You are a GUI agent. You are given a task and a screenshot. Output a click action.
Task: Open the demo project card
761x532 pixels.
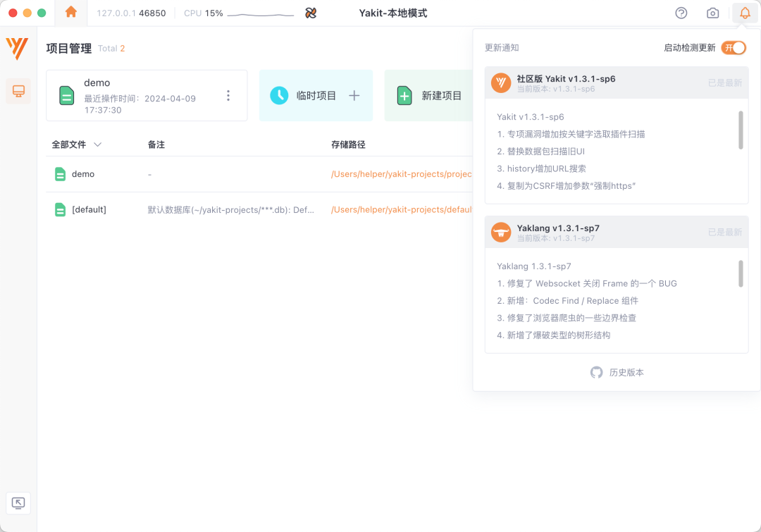(x=147, y=96)
